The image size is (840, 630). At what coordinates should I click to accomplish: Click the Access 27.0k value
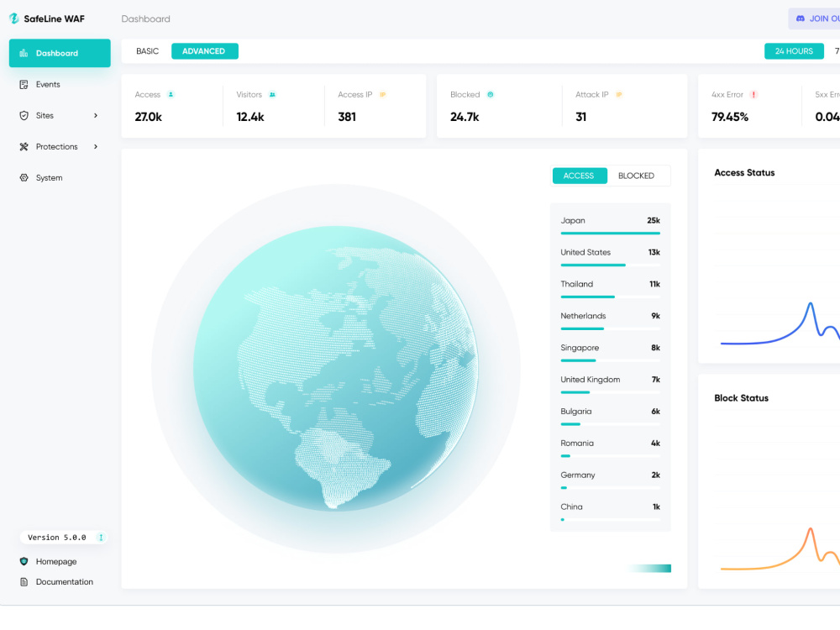(x=149, y=117)
